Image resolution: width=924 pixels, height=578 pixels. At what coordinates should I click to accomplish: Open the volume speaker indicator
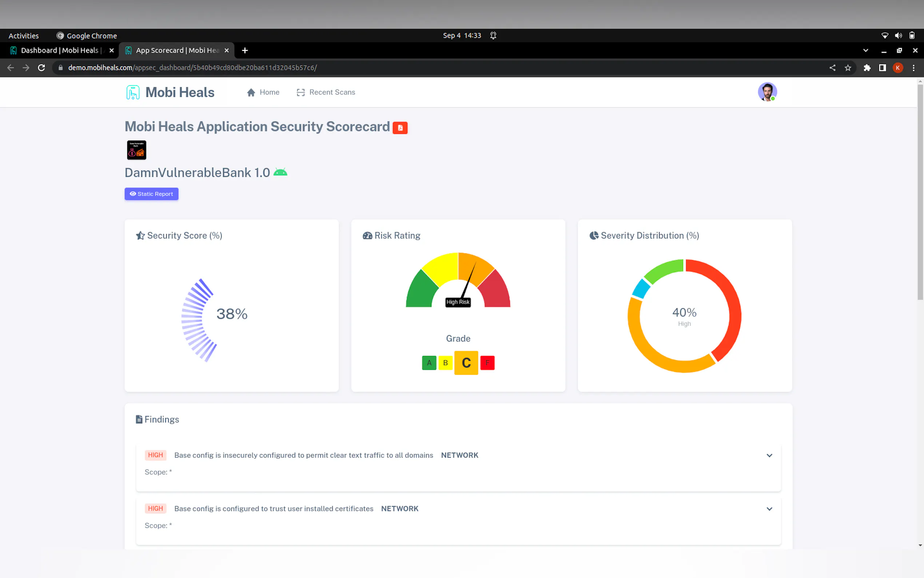point(899,36)
